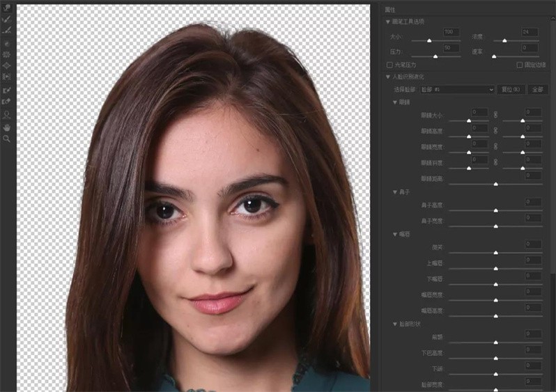Viewport: 556px width, 392px height.
Task: Click the 嘴唇高度 slider
Action: tap(495, 316)
